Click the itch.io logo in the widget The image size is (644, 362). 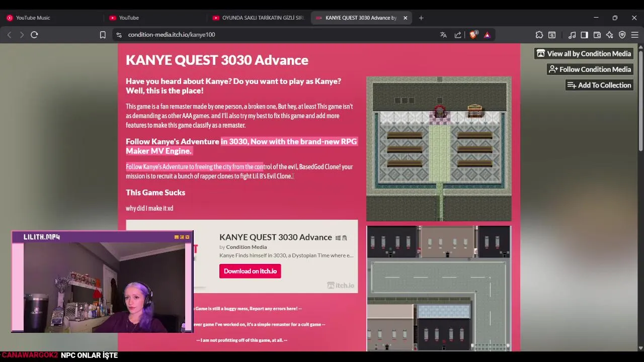341,285
